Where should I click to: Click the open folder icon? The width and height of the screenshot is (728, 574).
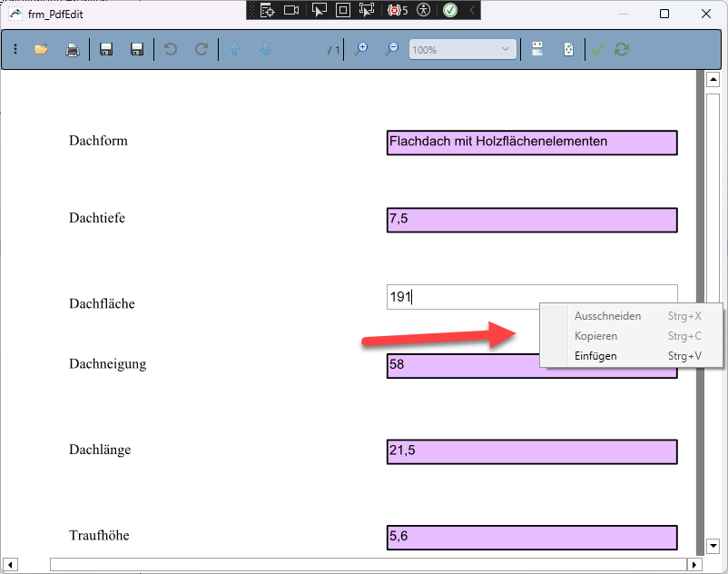(x=42, y=49)
